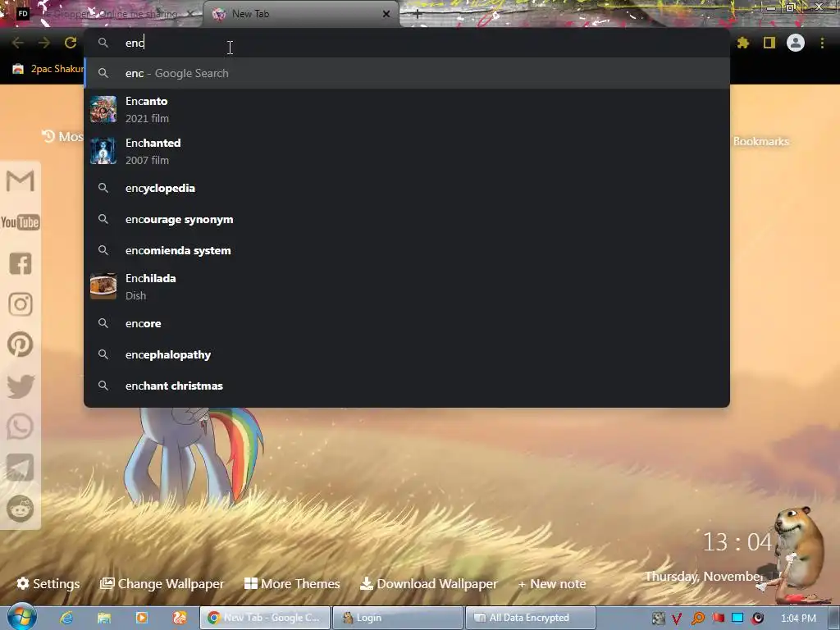Choose the 'encore' suggestion
The image size is (840, 630).
pos(407,323)
